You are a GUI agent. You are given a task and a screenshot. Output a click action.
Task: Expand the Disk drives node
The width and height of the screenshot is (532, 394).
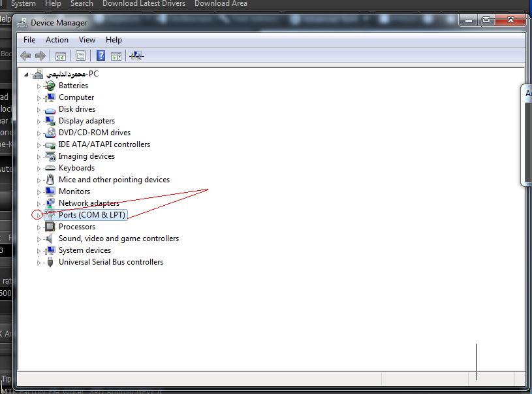click(39, 110)
